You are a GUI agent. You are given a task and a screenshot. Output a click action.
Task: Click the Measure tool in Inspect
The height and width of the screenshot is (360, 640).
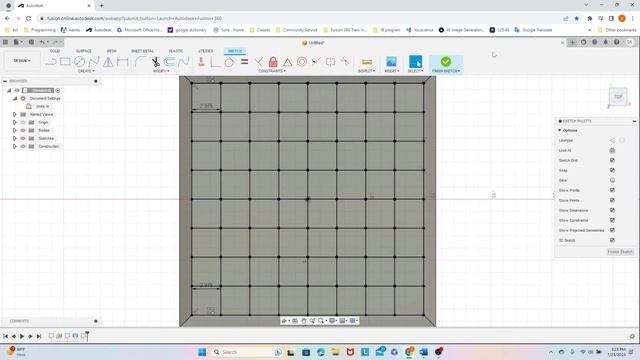(x=367, y=62)
